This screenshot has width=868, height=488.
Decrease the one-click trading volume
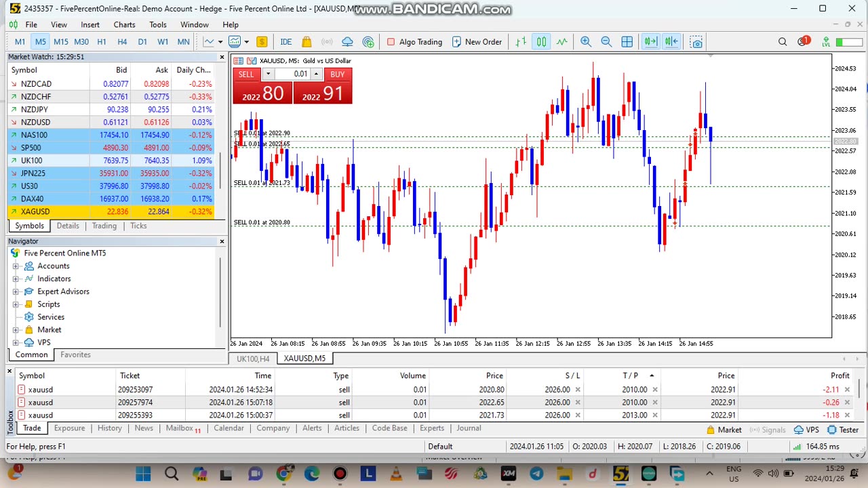(268, 74)
